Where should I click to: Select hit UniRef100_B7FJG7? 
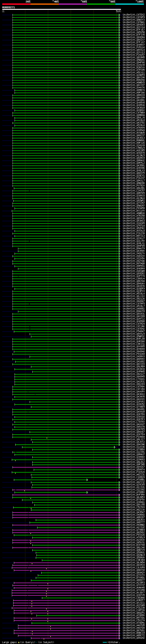134,42
